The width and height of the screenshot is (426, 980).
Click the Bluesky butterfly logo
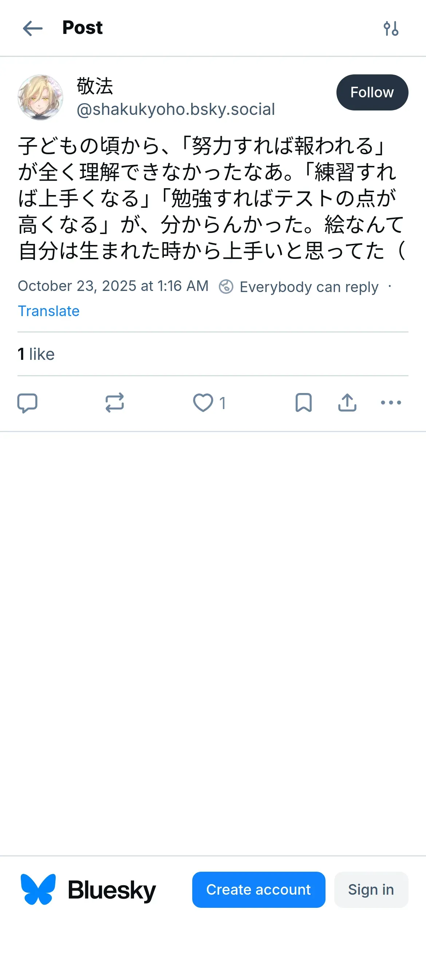click(x=38, y=890)
